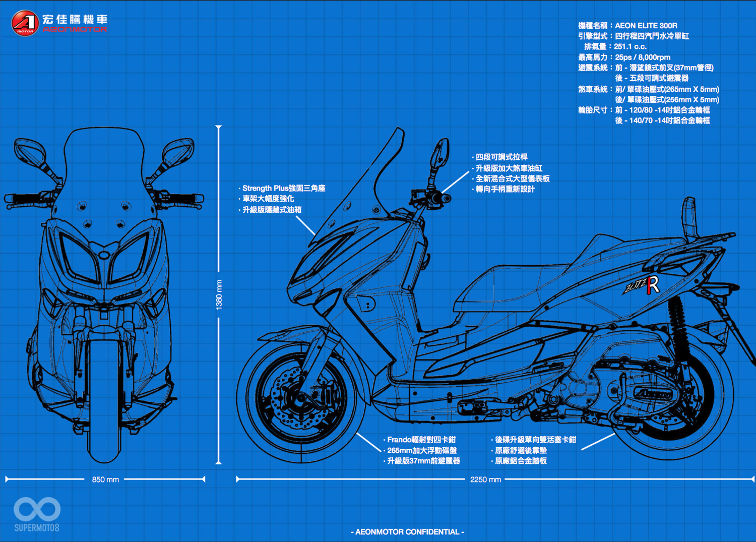
Task: Click the 850 mm width dimension label
Action: point(105,479)
